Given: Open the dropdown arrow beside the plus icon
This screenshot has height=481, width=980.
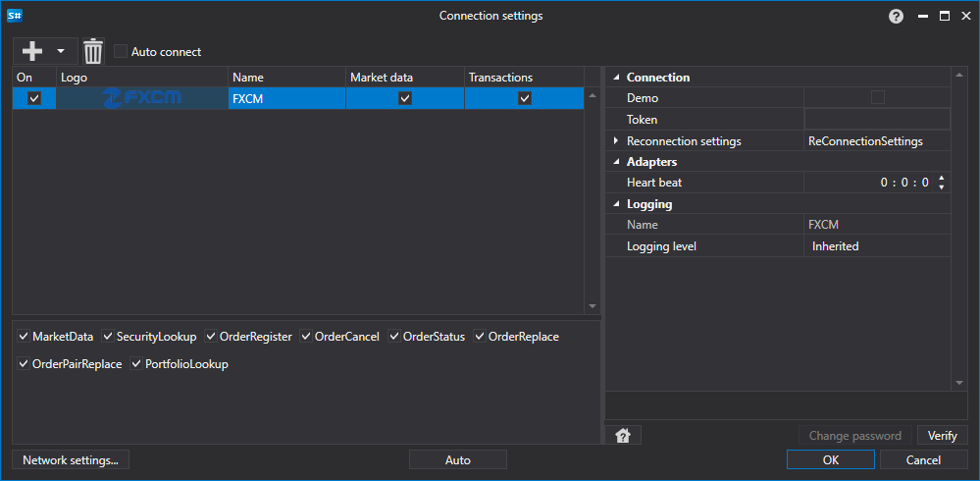Looking at the screenshot, I should [61, 51].
